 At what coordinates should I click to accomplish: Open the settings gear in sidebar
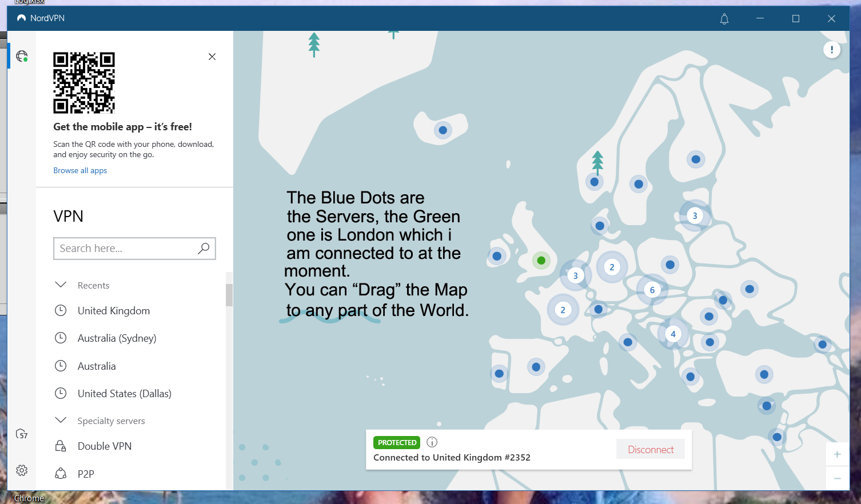pyautogui.click(x=22, y=470)
